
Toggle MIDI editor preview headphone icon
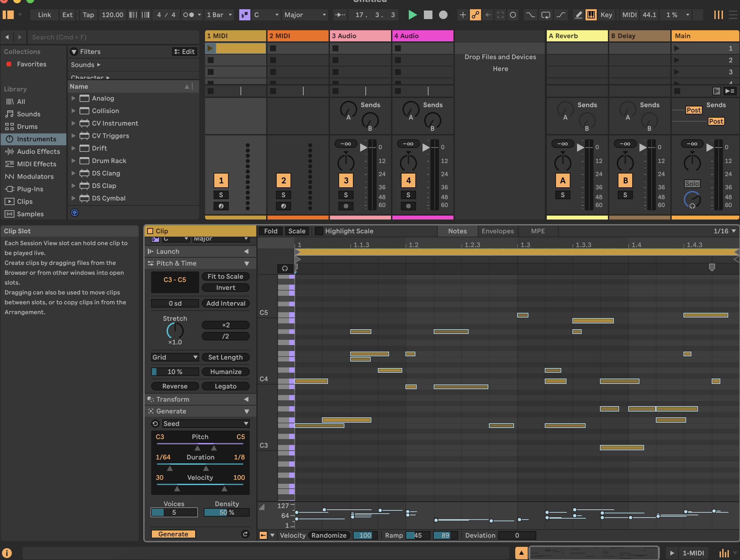285,268
